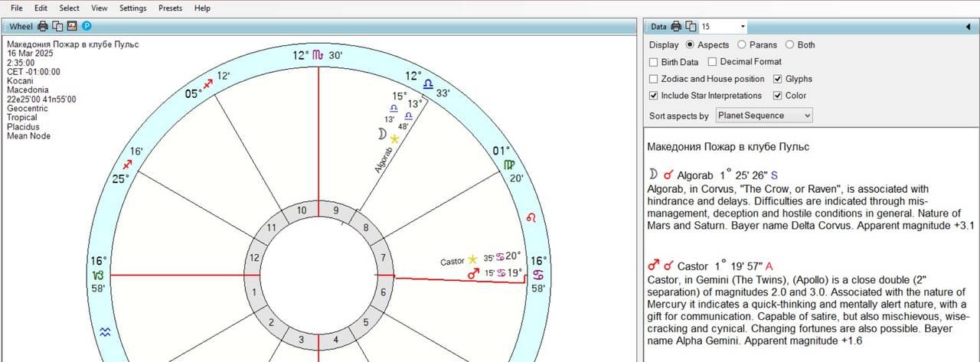980x362 pixels.
Task: Click the Cancer glyph at the Descendant
Action: click(538, 275)
